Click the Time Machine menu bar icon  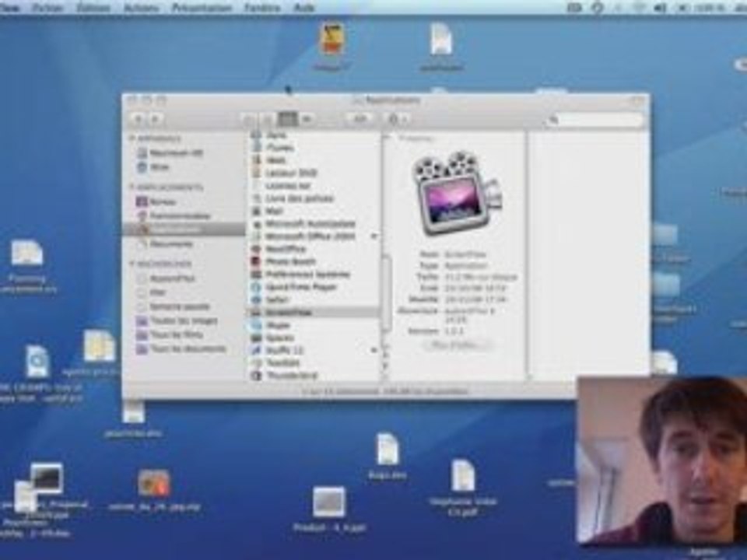point(598,8)
